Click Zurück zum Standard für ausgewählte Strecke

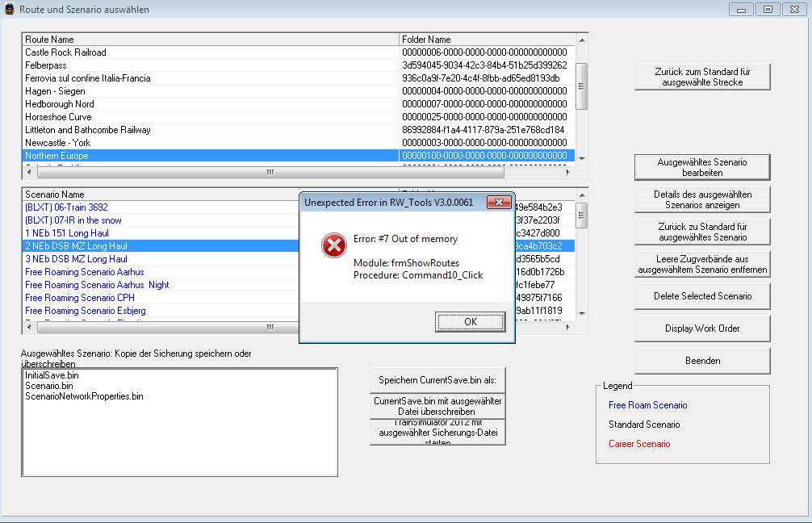pos(702,77)
